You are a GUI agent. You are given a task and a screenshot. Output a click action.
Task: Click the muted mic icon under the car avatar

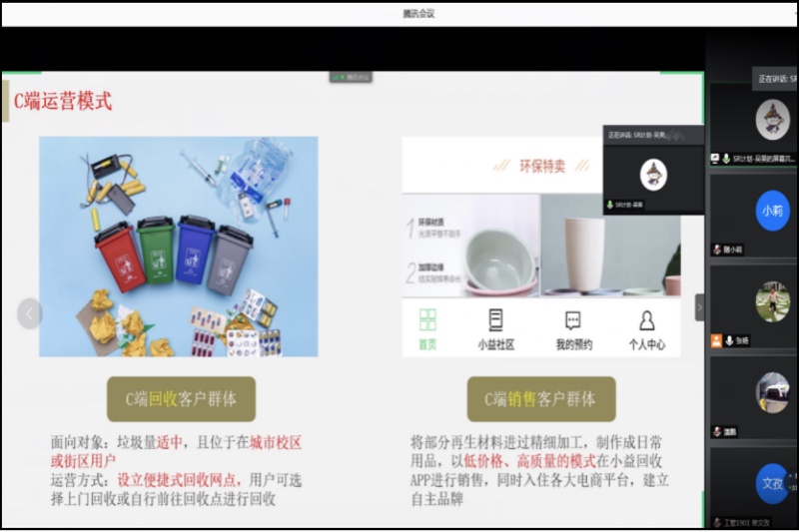pyautogui.click(x=717, y=432)
